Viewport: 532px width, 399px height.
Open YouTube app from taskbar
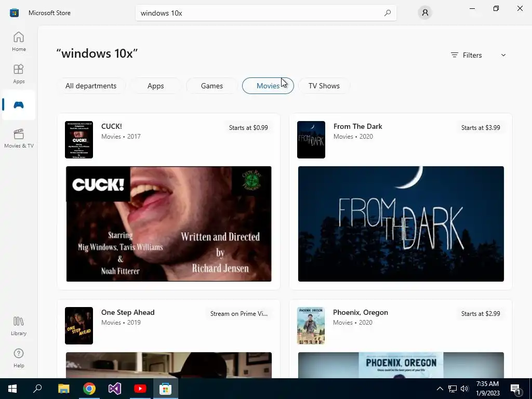click(140, 389)
